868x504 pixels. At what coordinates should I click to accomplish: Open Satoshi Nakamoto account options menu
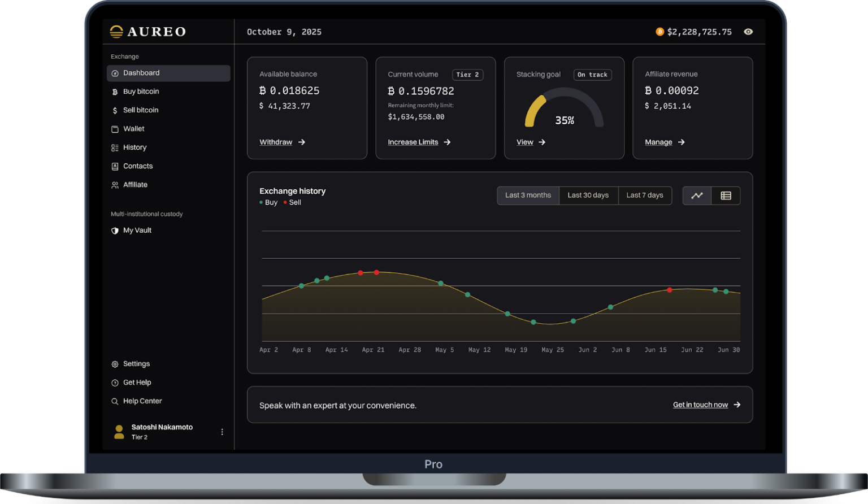pos(222,432)
